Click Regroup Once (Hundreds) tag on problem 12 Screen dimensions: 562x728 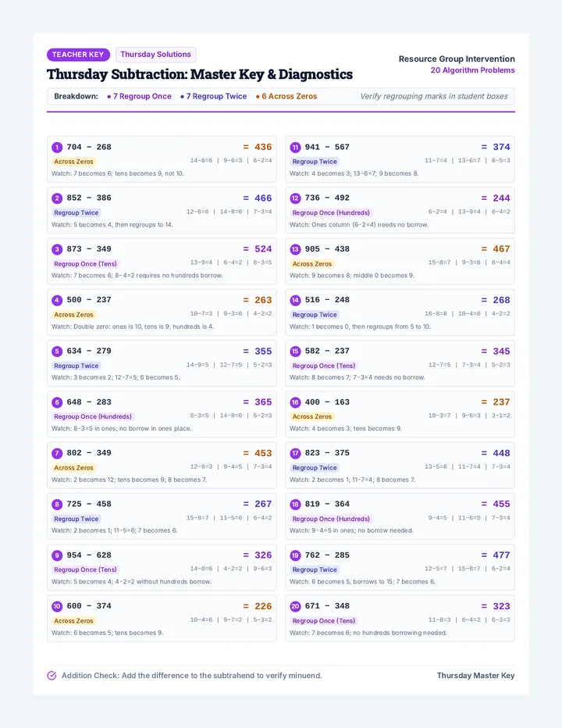click(x=332, y=212)
